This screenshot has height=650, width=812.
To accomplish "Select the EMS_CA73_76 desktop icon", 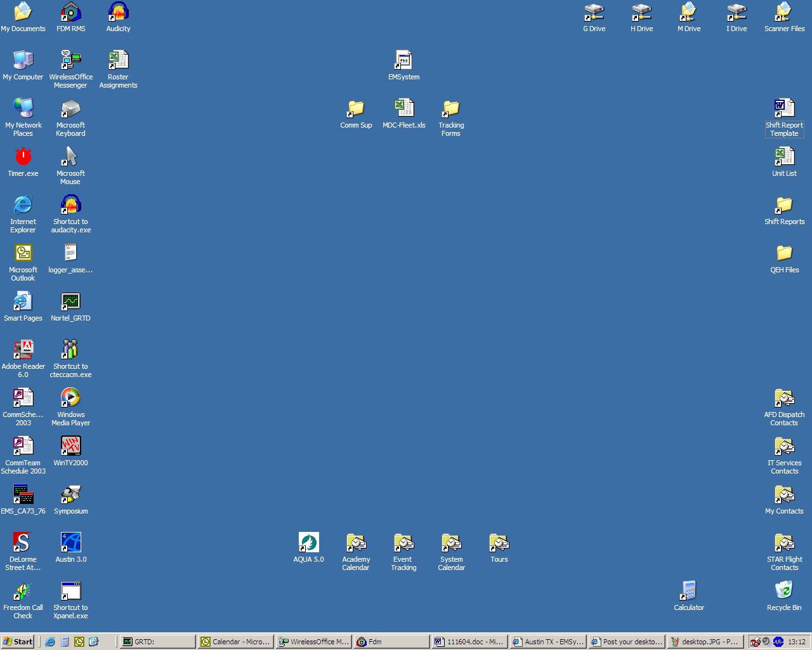I will click(23, 500).
